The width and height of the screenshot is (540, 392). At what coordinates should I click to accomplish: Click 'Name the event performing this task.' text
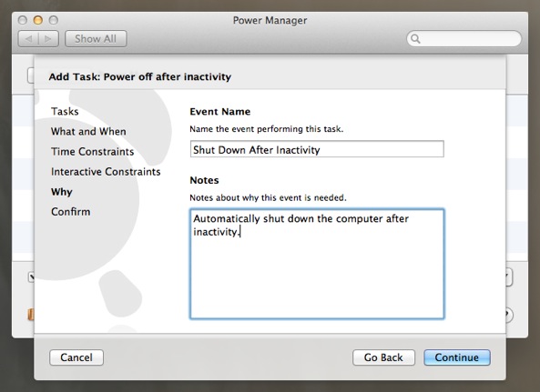[267, 129]
